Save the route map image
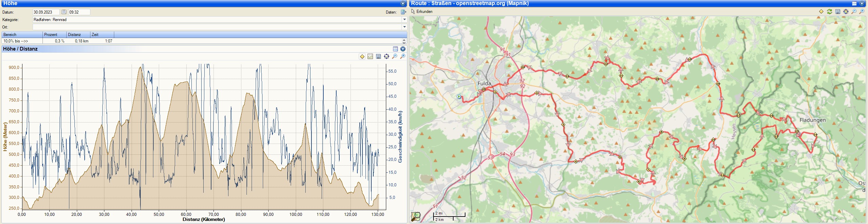 point(838,12)
